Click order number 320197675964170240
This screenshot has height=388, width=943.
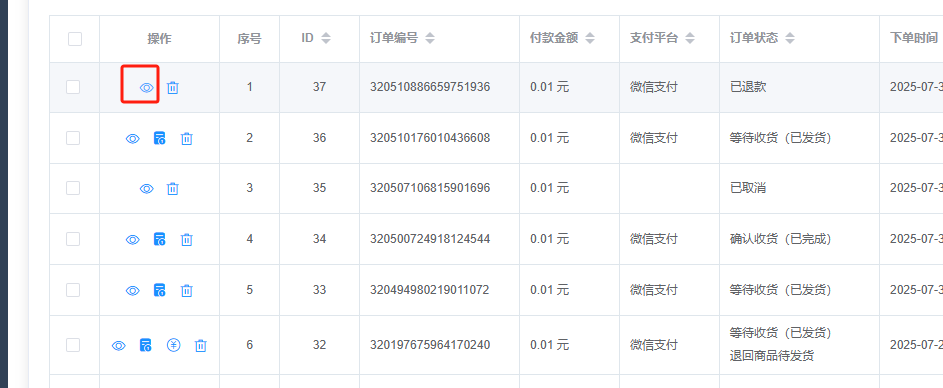[x=430, y=345]
